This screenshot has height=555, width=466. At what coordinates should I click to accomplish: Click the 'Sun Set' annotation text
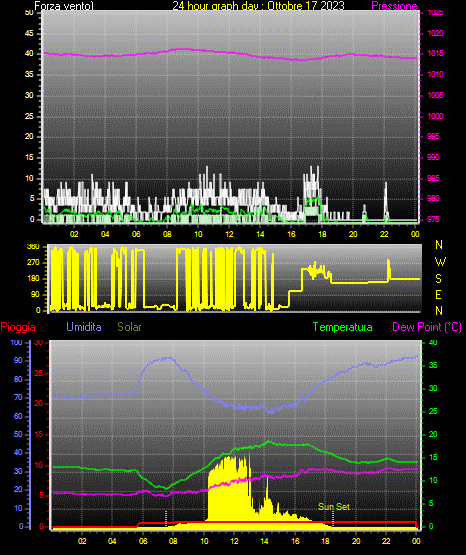point(334,507)
